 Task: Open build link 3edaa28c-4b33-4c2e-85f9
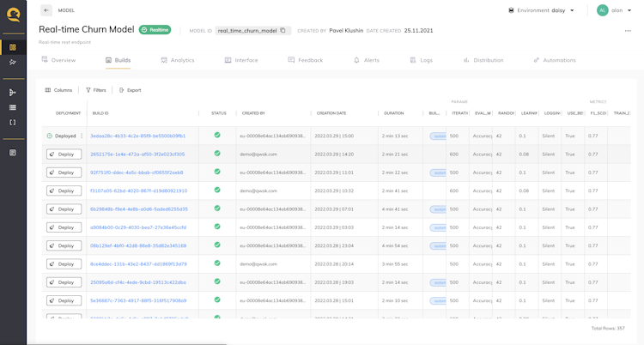pyautogui.click(x=137, y=136)
